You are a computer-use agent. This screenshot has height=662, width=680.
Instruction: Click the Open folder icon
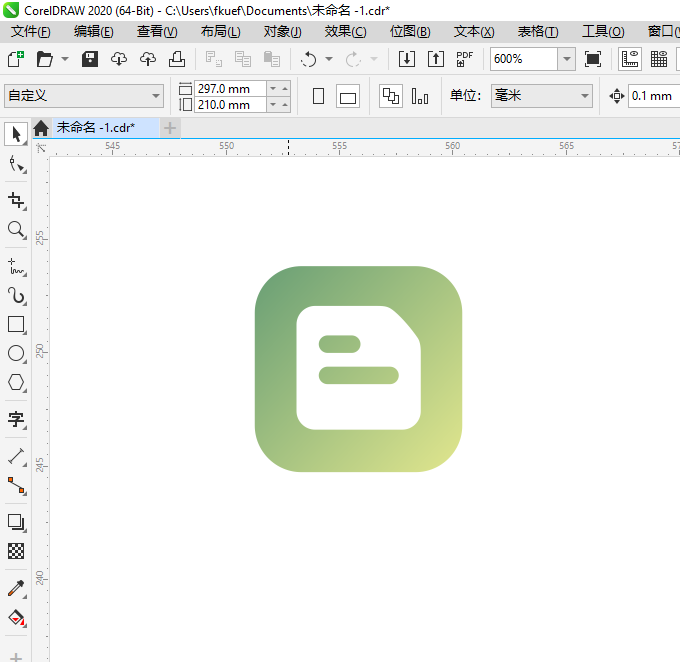(x=45, y=59)
